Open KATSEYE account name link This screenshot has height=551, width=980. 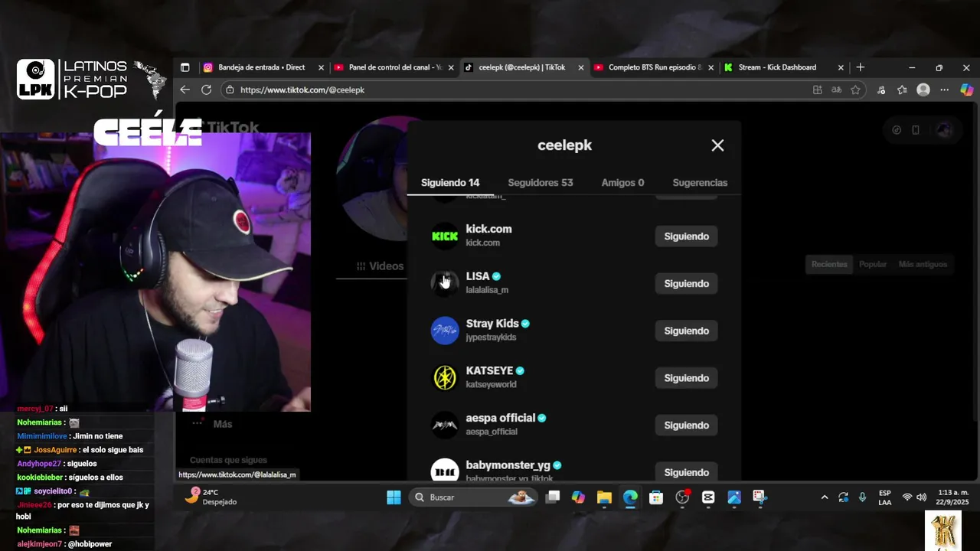pos(489,371)
